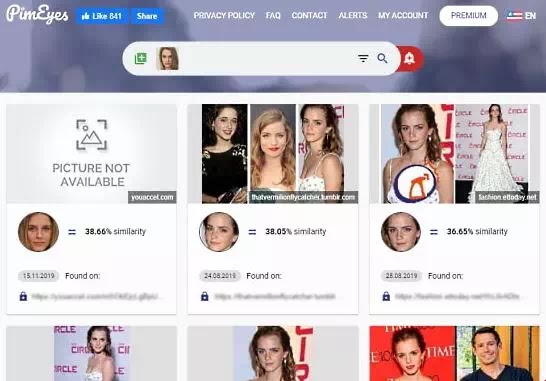
Task: Select face circle beside 38.05% similarity
Action: coord(219,232)
